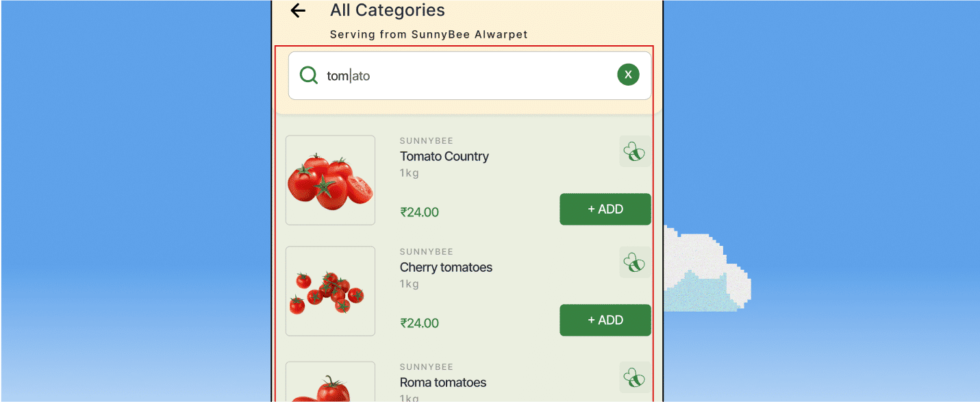The height and width of the screenshot is (402, 980).
Task: Click the pixelated cloud in the background
Action: 707,269
